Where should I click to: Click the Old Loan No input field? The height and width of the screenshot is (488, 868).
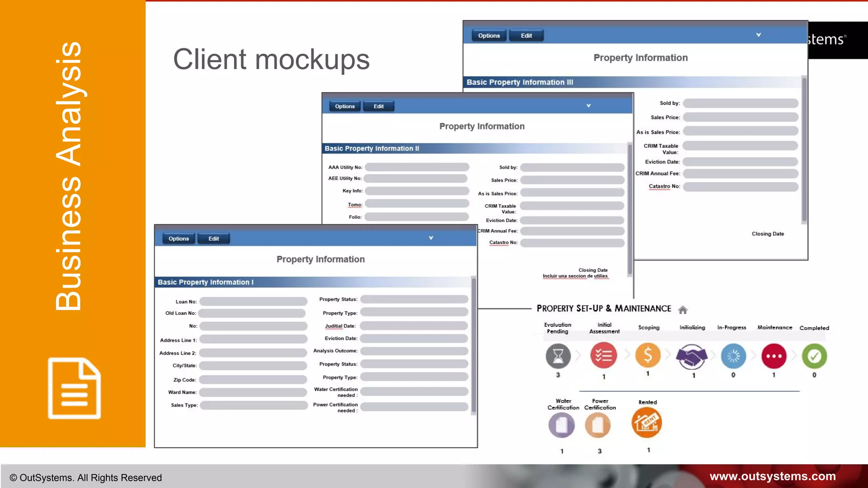tap(252, 313)
